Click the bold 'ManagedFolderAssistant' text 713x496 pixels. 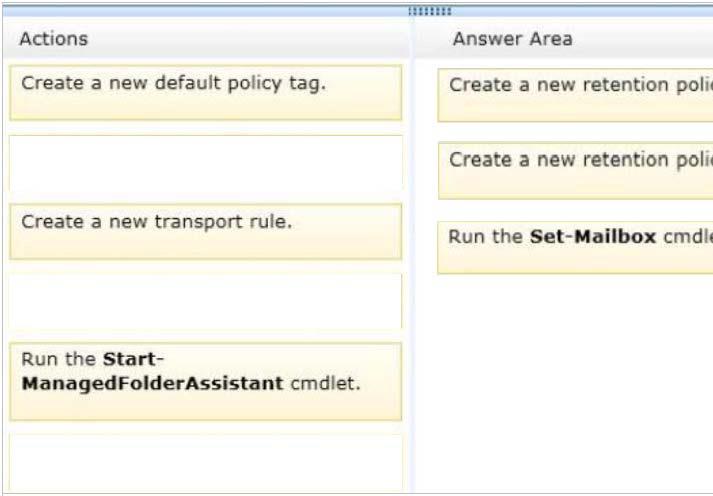152,384
